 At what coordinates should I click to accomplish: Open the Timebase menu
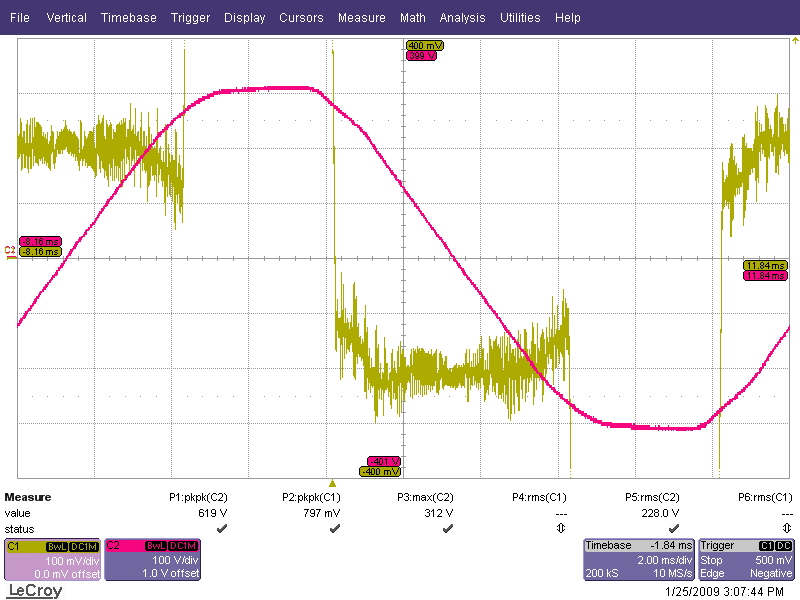[x=128, y=18]
